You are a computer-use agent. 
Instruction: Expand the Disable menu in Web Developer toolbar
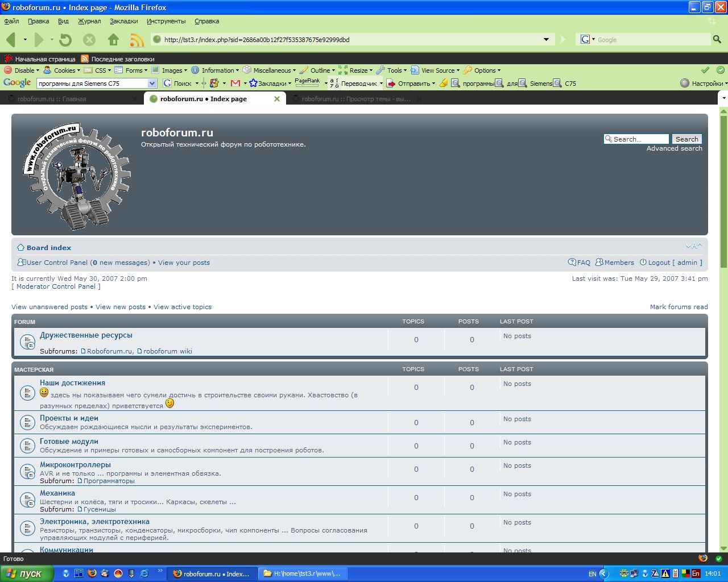[22, 70]
